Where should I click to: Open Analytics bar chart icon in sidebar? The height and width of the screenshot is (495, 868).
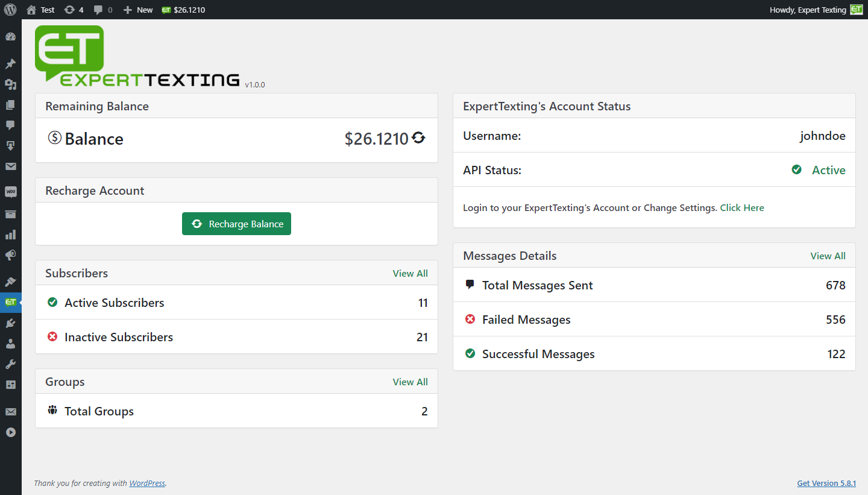(10, 235)
